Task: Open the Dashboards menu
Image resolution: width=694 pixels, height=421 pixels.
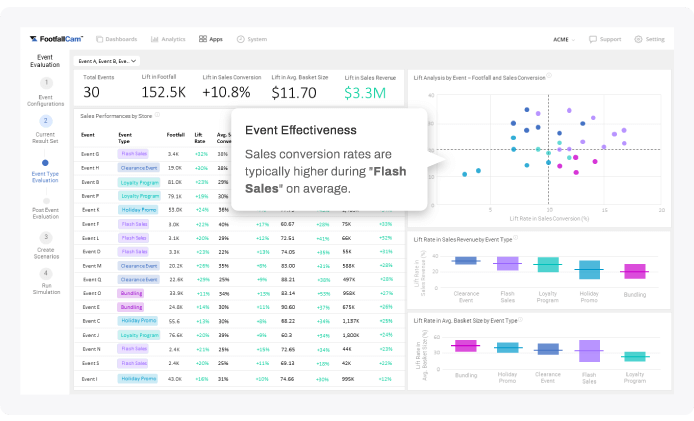Action: [x=117, y=39]
